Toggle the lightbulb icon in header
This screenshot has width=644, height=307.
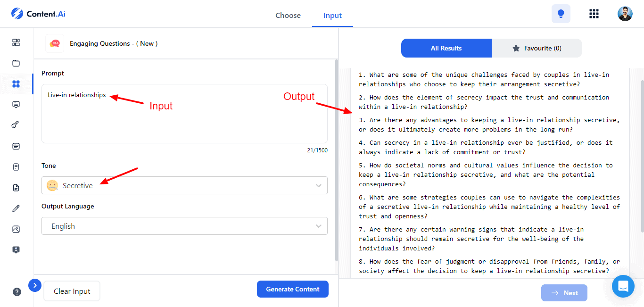click(x=561, y=14)
